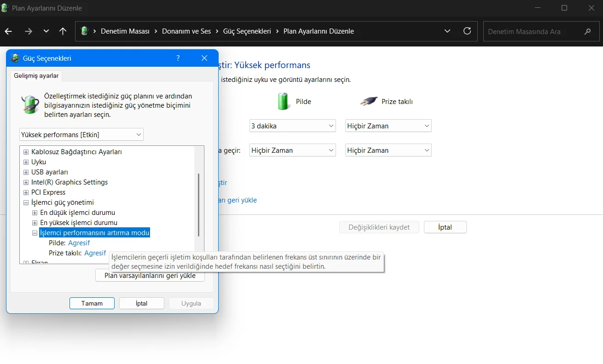Open second-row Prize takılı Hiçbir Zaman dropdown
This screenshot has height=364, width=603.
click(388, 150)
